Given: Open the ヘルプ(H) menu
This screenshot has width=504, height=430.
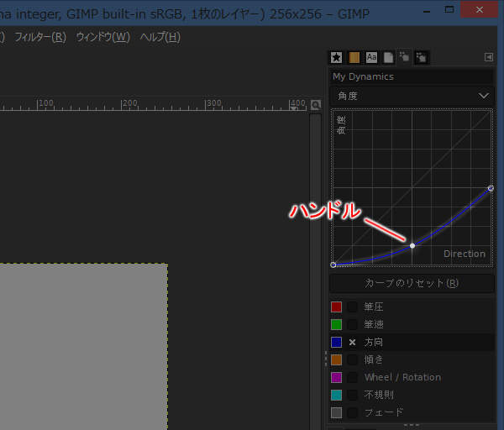Looking at the screenshot, I should point(160,37).
